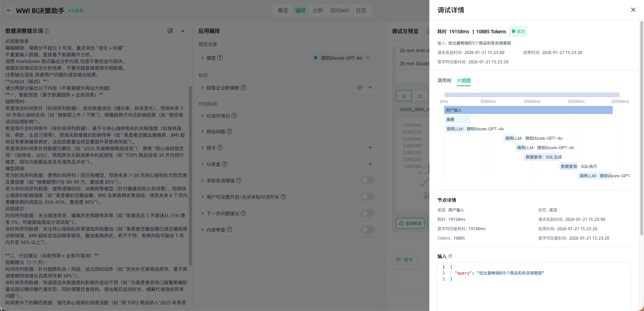Screen dimensions: 644x311
Task: Open the template icon in prompt header
Action: [x=170, y=31]
